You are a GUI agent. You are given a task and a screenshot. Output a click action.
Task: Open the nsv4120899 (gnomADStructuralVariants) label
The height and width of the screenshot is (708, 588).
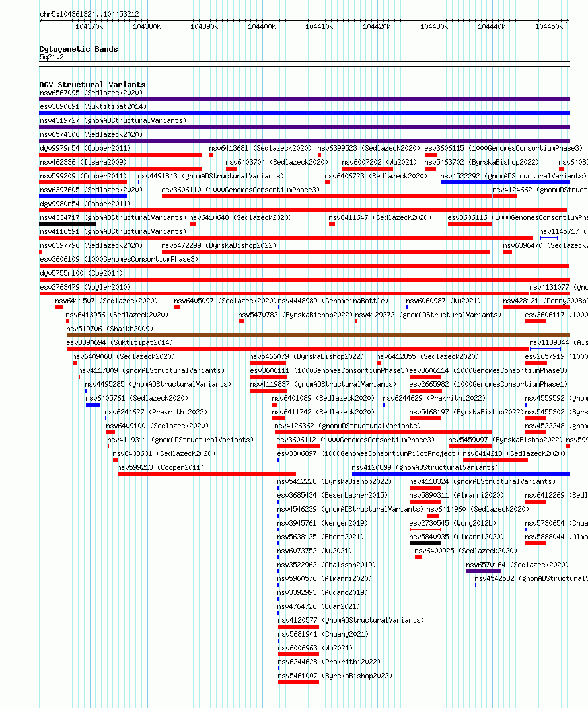click(425, 468)
